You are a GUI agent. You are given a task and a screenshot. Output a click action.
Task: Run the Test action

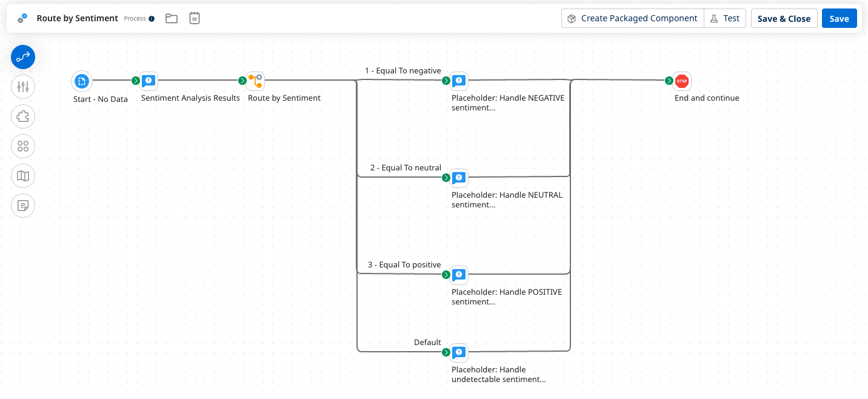[725, 18]
